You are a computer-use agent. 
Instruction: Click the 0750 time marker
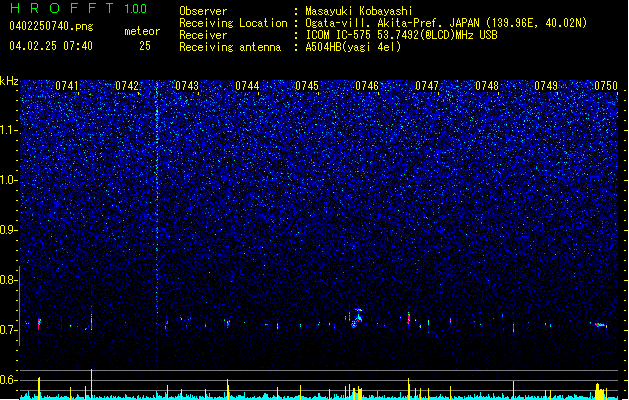(x=606, y=86)
